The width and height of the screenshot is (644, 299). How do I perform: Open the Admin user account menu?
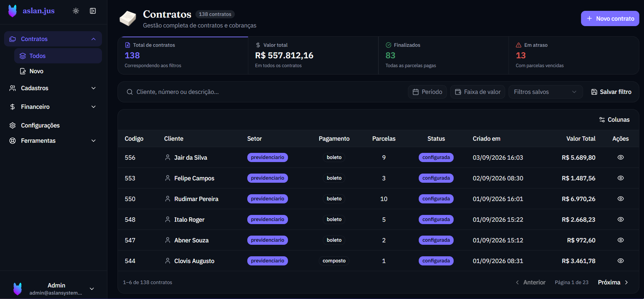[x=54, y=289]
